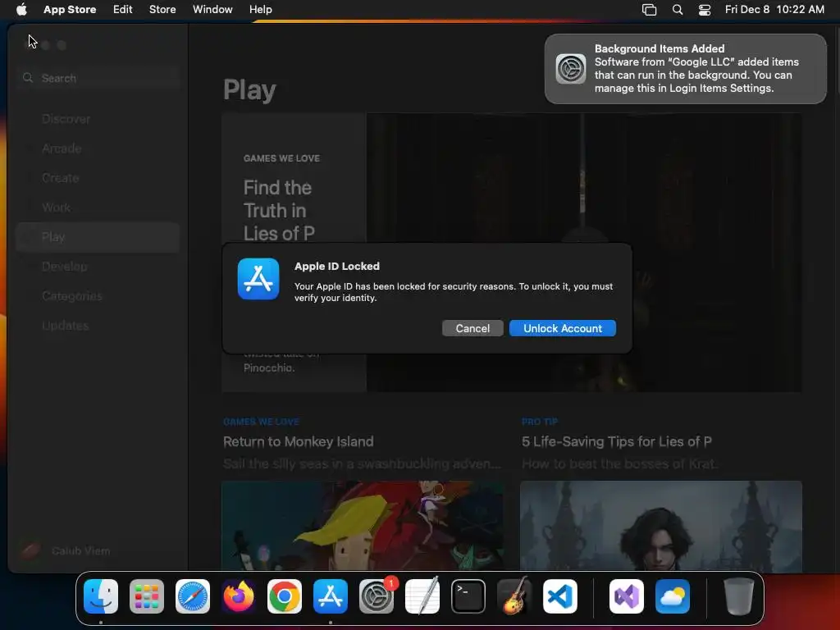Open the Help menu
The height and width of the screenshot is (630, 840).
(x=260, y=9)
